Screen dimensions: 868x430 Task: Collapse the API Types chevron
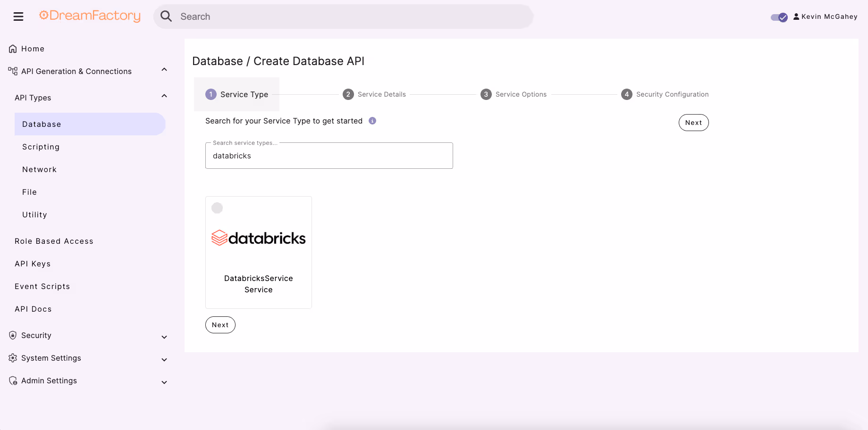(164, 96)
